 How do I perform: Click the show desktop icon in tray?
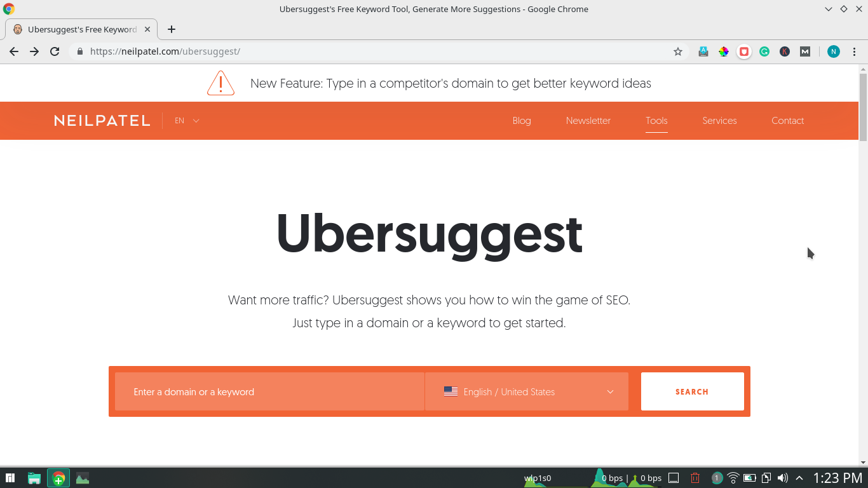pyautogui.click(x=674, y=478)
